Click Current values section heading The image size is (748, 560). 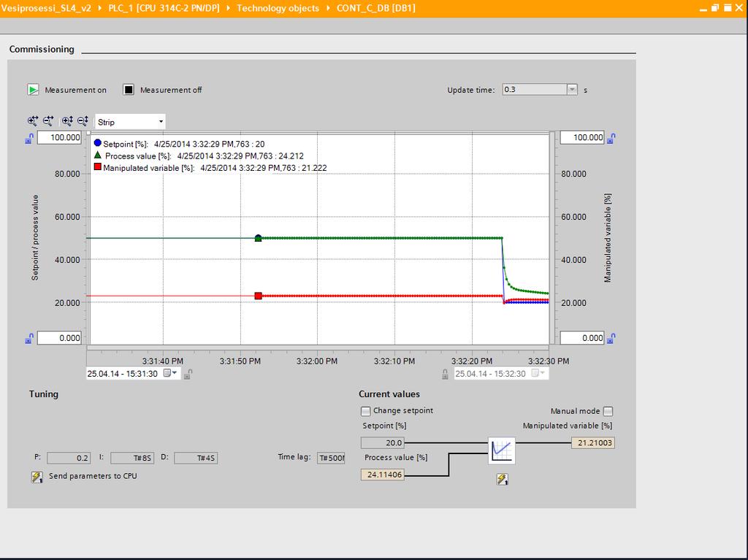pyautogui.click(x=389, y=394)
